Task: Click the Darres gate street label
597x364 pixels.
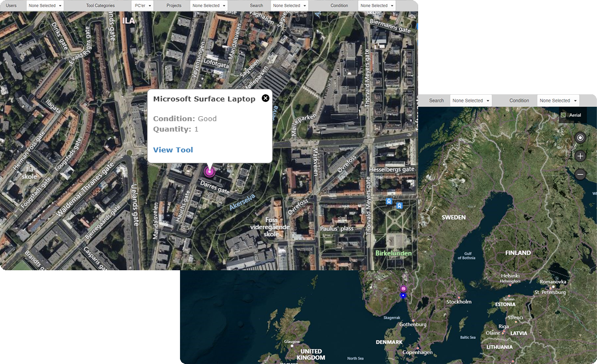Action: pyautogui.click(x=215, y=187)
